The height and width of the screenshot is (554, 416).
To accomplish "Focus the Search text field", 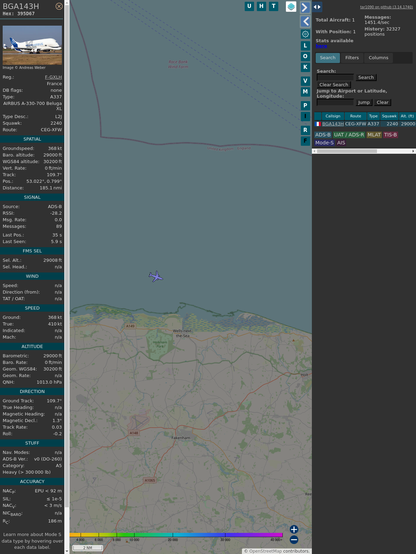I will click(335, 77).
